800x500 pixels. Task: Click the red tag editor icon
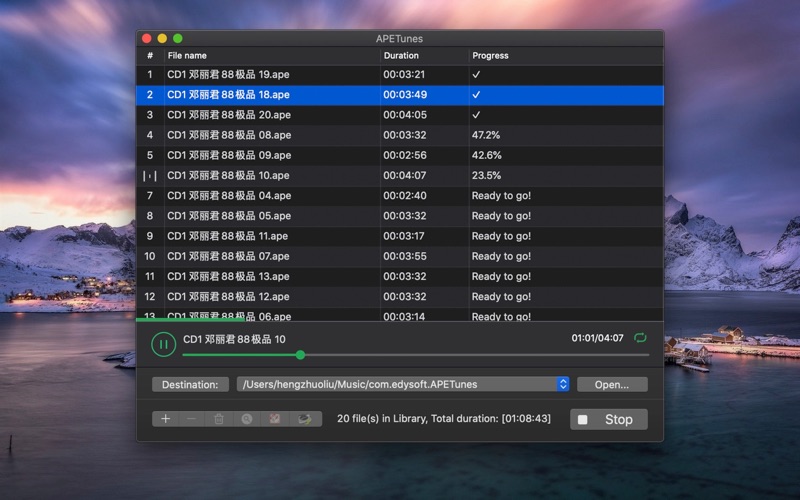[274, 419]
